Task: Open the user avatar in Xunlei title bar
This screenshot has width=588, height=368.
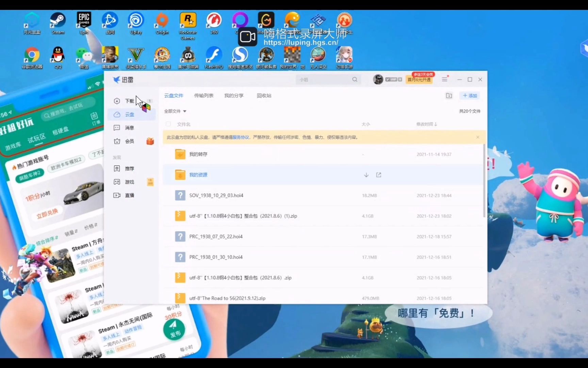Action: (378, 79)
